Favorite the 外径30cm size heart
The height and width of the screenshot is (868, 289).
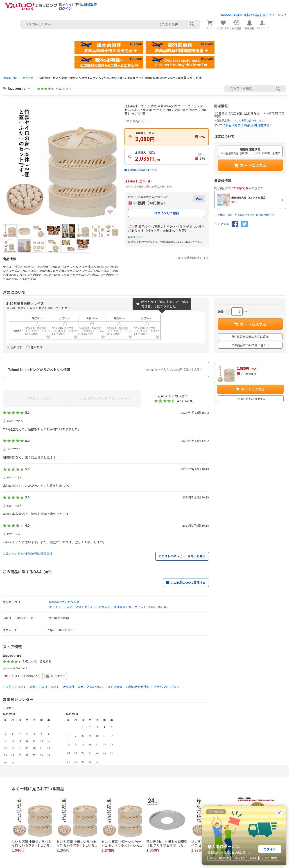pyautogui.click(x=157, y=337)
